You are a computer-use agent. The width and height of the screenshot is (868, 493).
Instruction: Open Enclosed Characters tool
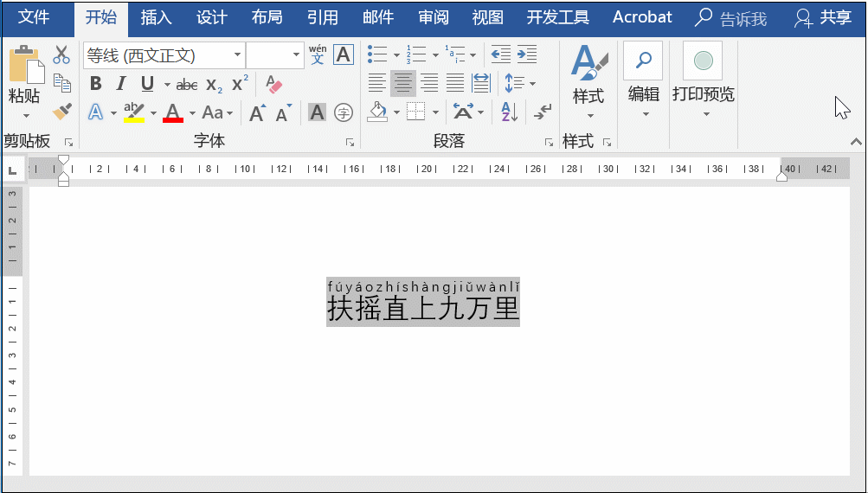coord(344,112)
